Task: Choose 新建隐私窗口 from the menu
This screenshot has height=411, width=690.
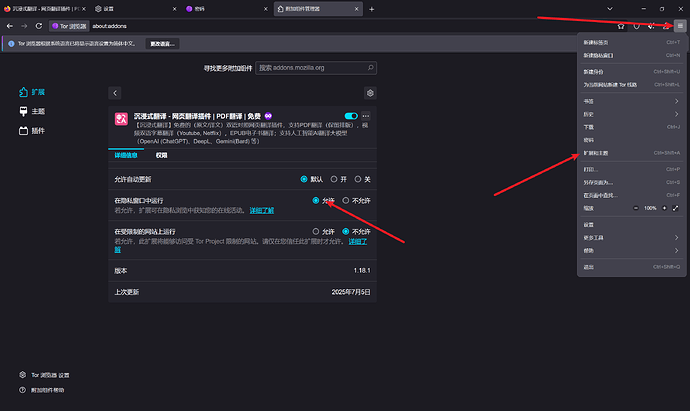Action: [631, 55]
